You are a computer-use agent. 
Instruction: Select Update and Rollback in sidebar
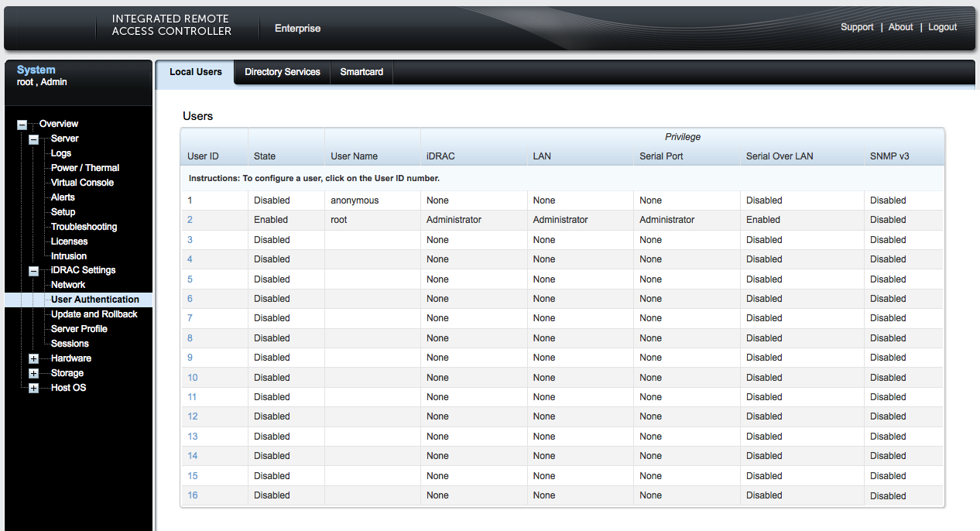[94, 314]
